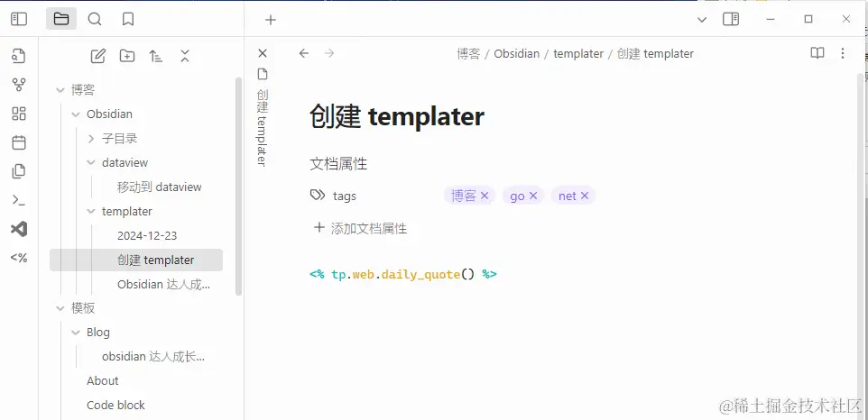This screenshot has height=420, width=868.
Task: Click 添加文档属性 to add property
Action: click(360, 228)
